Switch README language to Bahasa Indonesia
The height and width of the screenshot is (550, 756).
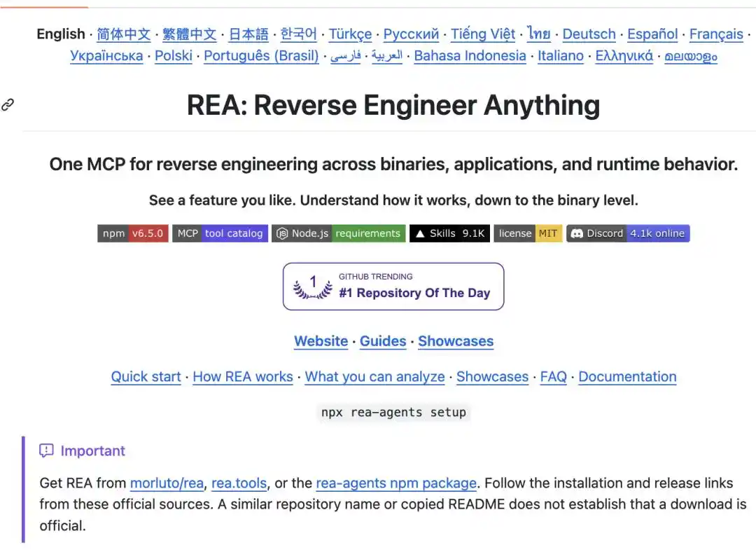click(470, 56)
